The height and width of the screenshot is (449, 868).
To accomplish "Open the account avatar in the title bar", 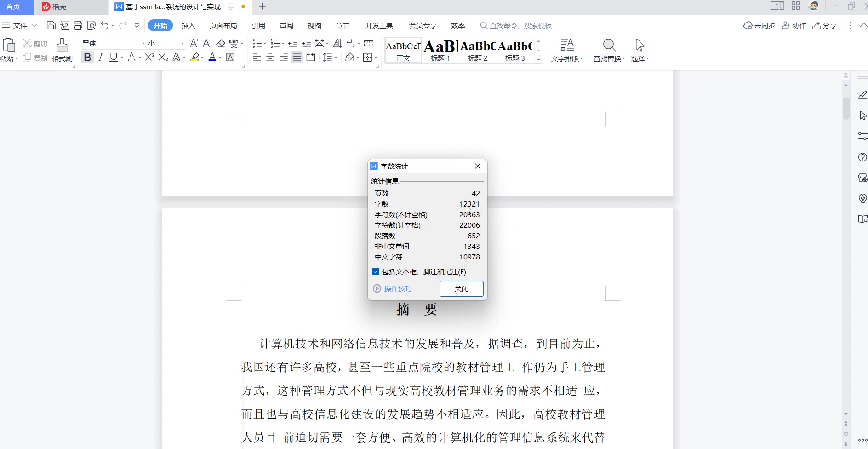I will point(814,6).
